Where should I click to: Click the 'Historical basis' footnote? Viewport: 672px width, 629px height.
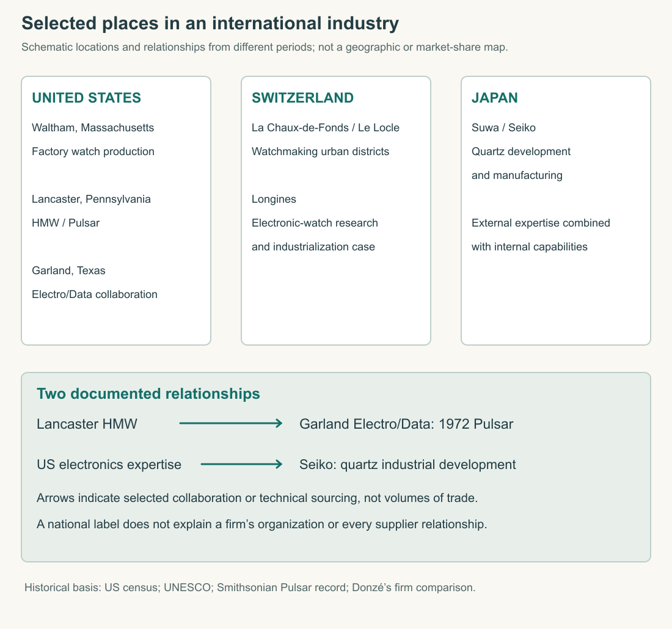[x=250, y=587]
